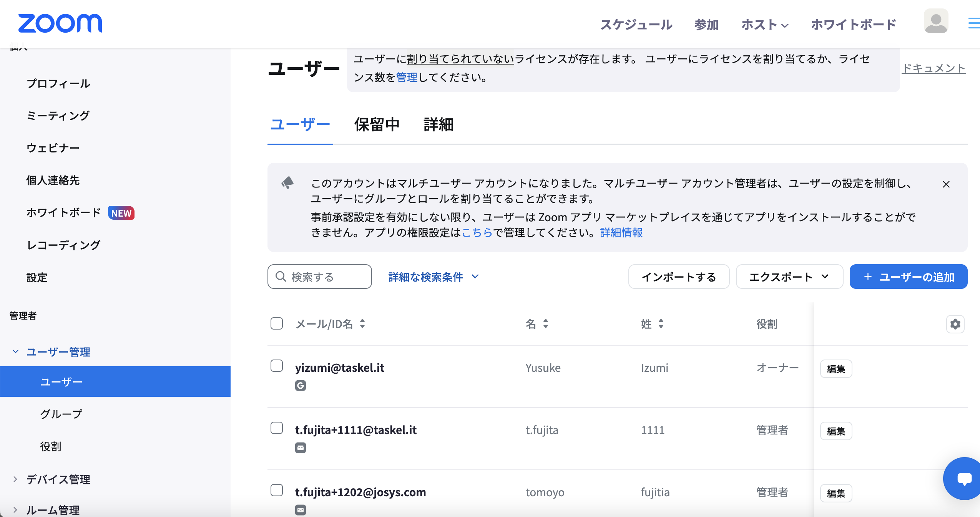Sort by 姓 column arrows

point(661,324)
